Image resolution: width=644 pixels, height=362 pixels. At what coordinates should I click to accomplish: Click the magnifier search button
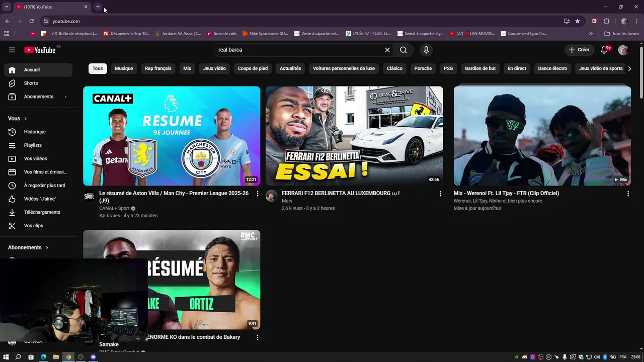click(x=404, y=50)
